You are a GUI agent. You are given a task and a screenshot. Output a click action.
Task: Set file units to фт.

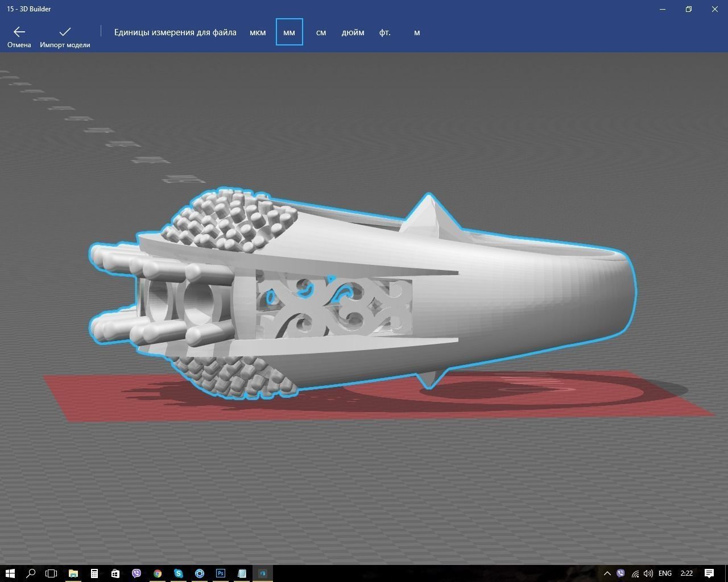[x=385, y=32]
